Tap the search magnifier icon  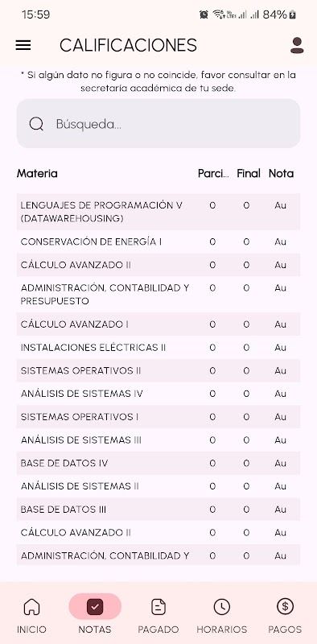pyautogui.click(x=36, y=124)
